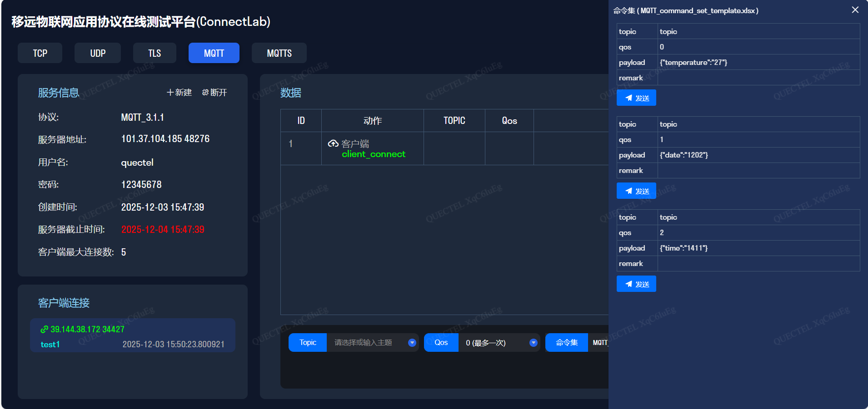868x409 pixels.
Task: Click the cloud upload icon beside 客户端
Action: point(333,144)
